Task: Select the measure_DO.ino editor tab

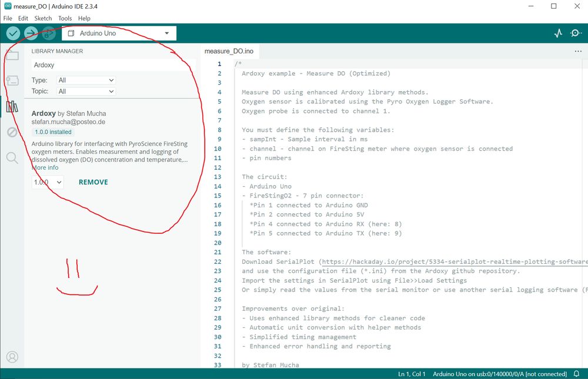Action: pyautogui.click(x=229, y=51)
